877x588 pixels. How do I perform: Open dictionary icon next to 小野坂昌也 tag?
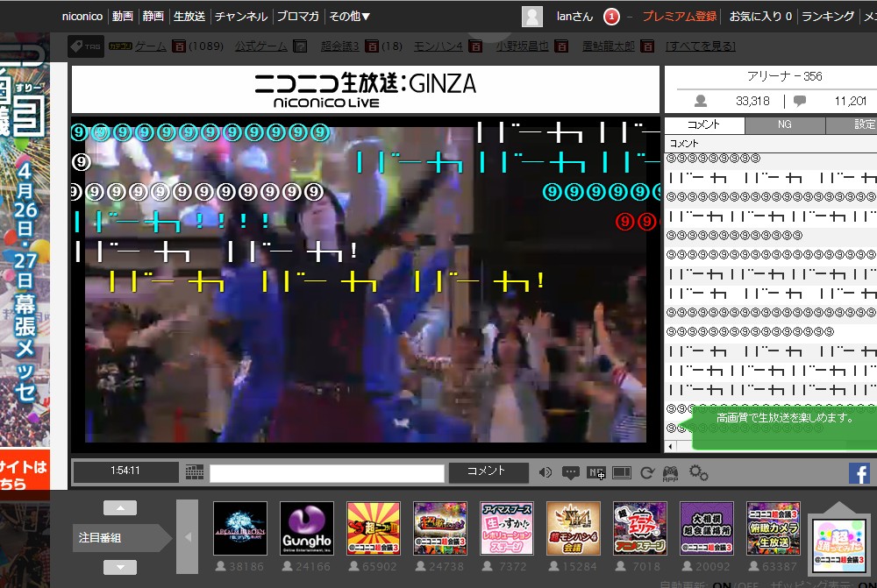[x=561, y=46]
